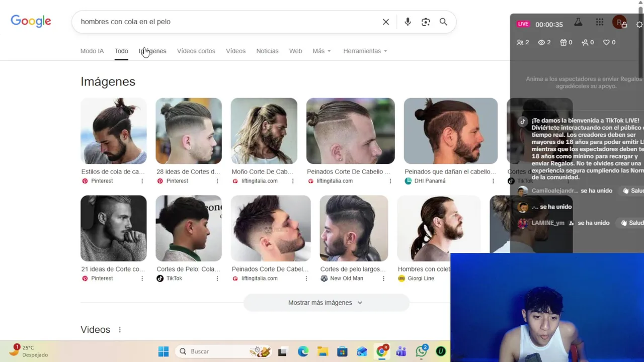Click the magnifying glass search icon
This screenshot has width=644, height=362.
(x=443, y=22)
